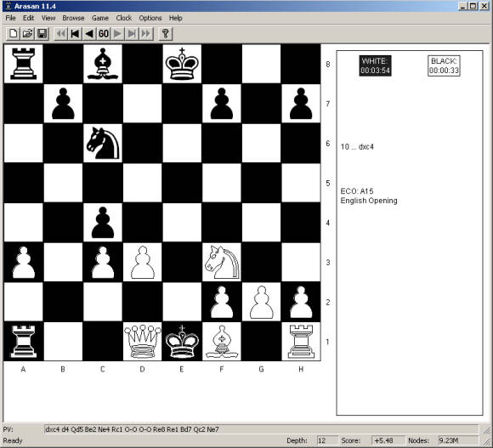The height and width of the screenshot is (448, 493).
Task: Open the Clock menu
Action: click(x=124, y=18)
